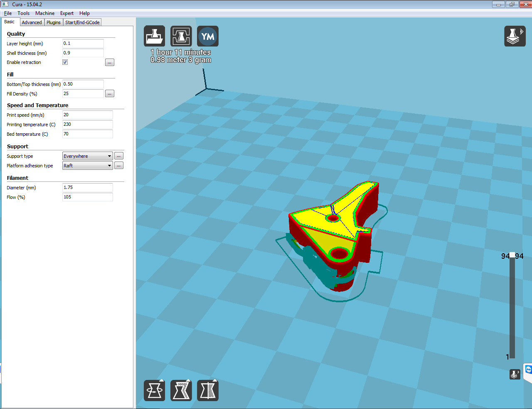Click the Save toolpath icon
This screenshot has height=409, width=532.
point(181,36)
